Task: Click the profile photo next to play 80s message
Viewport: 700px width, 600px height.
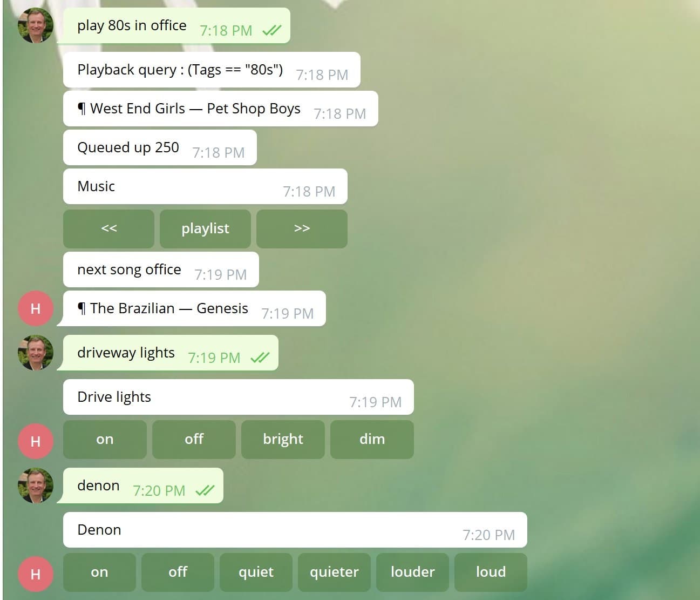Action: coord(36,25)
